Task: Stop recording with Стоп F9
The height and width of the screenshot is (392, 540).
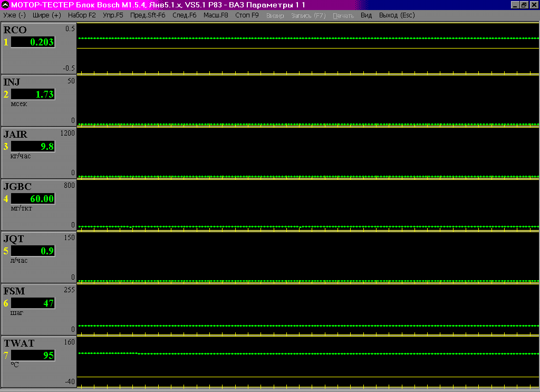Action: pyautogui.click(x=247, y=15)
